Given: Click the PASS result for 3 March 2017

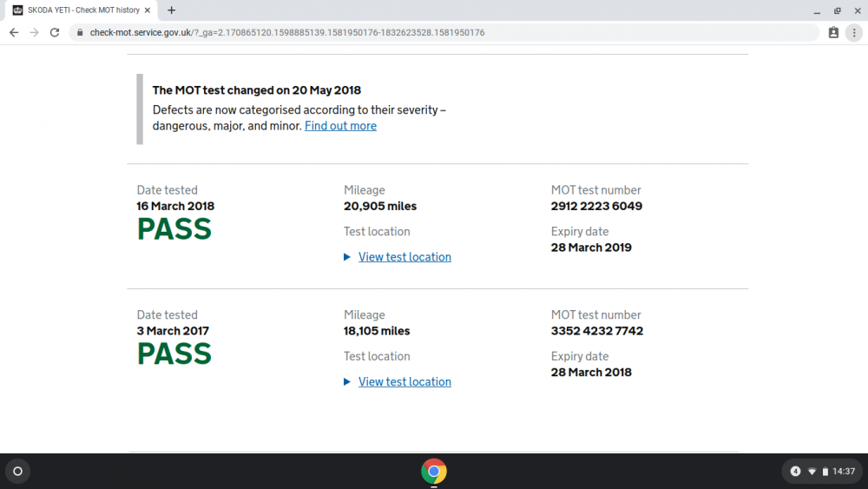Looking at the screenshot, I should click(174, 354).
